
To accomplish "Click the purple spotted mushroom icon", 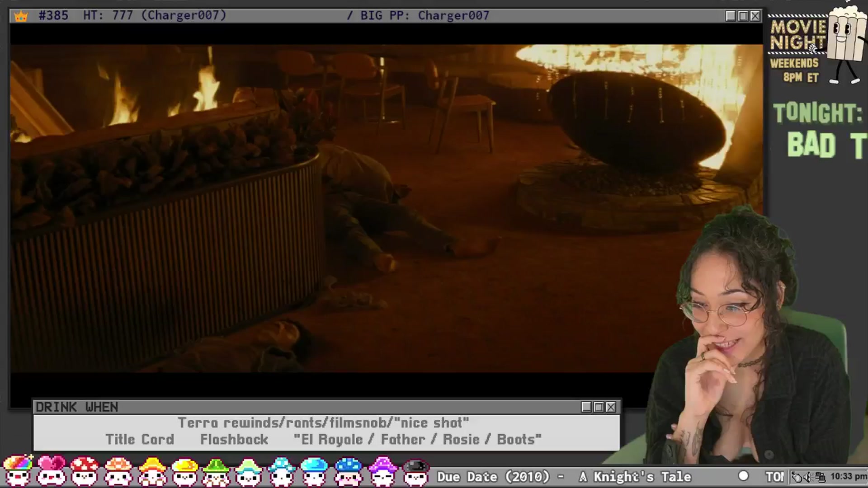I will pos(382,471).
